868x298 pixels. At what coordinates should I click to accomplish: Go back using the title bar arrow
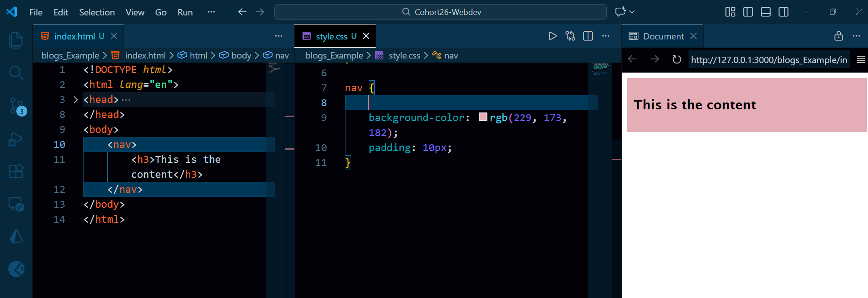point(243,12)
